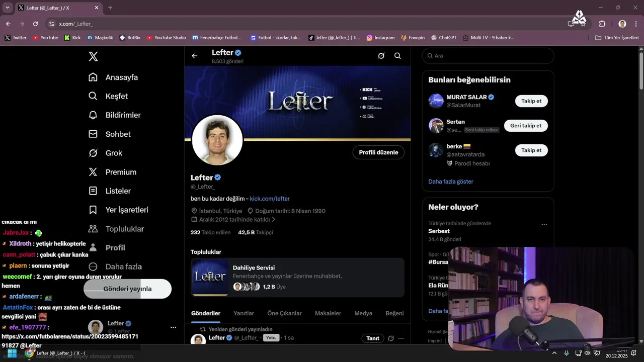644x362 pixels.
Task: Open the ChatGPT bookmark
Action: click(443, 38)
